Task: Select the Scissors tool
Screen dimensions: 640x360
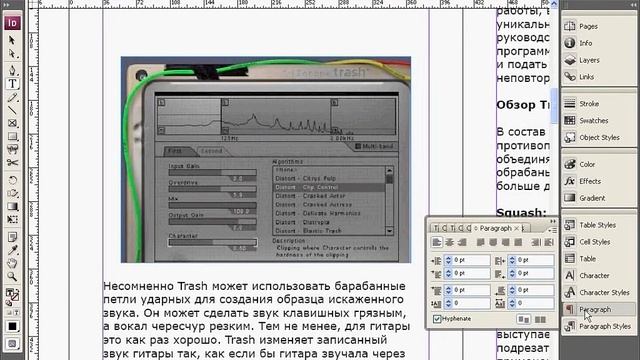Action: pyautogui.click(x=12, y=162)
